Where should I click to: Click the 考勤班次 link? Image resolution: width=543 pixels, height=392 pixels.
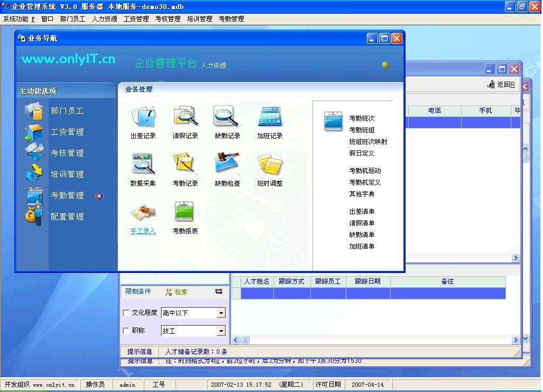pyautogui.click(x=362, y=118)
